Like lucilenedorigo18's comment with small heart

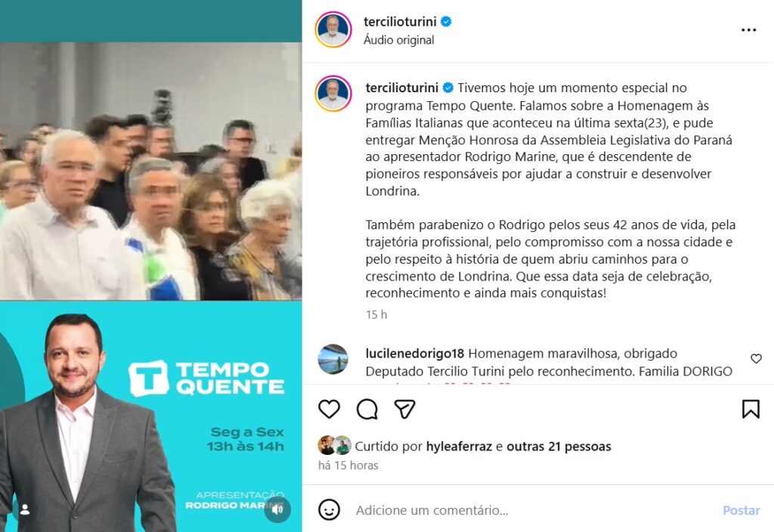click(756, 359)
